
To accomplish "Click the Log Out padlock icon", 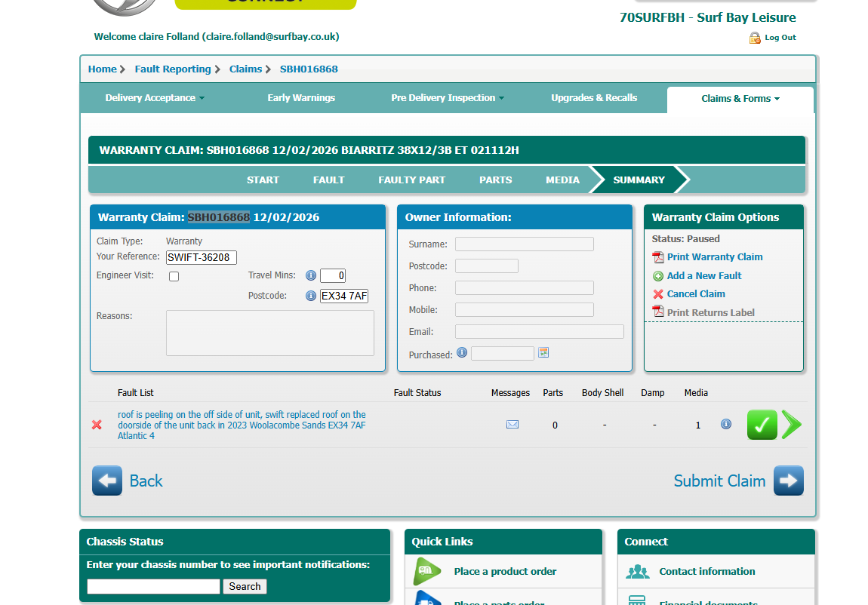I will click(755, 38).
